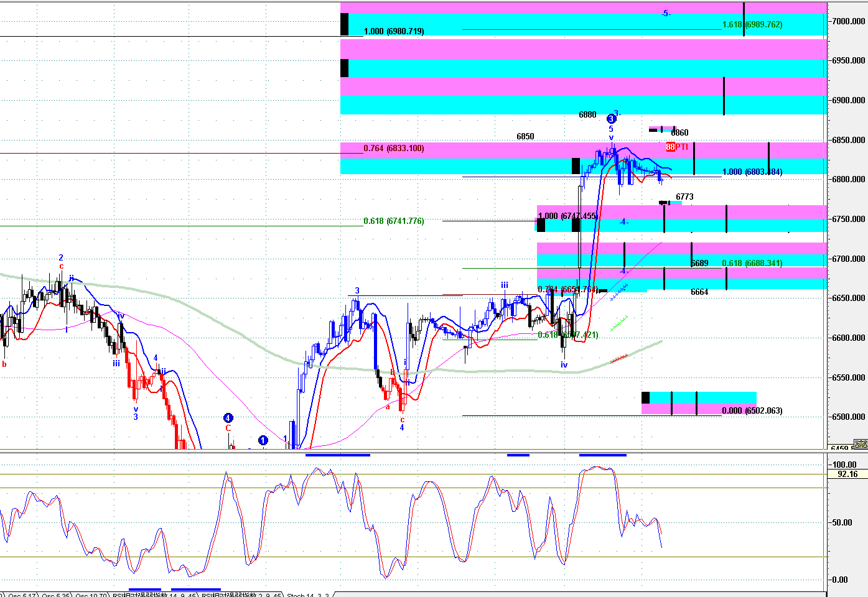
Task: Open the Stoch 14, 3, 3 tab
Action: [x=308, y=595]
